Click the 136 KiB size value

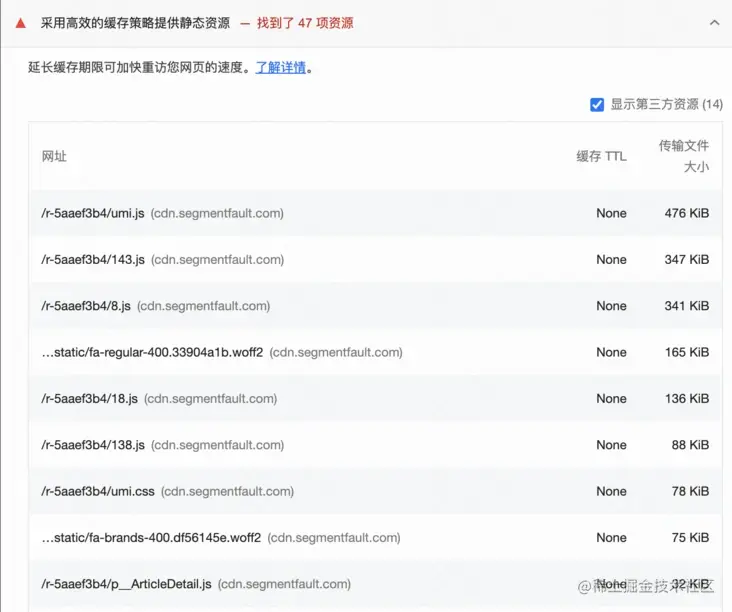point(687,399)
